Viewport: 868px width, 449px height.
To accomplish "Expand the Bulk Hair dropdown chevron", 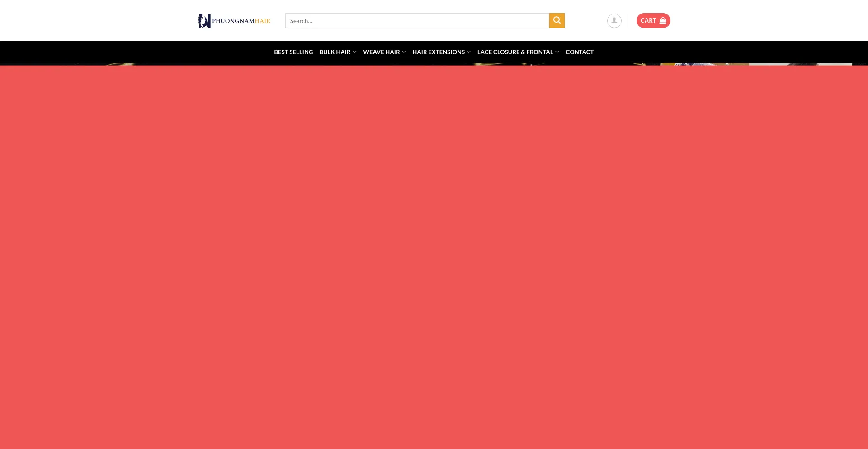I will (354, 52).
